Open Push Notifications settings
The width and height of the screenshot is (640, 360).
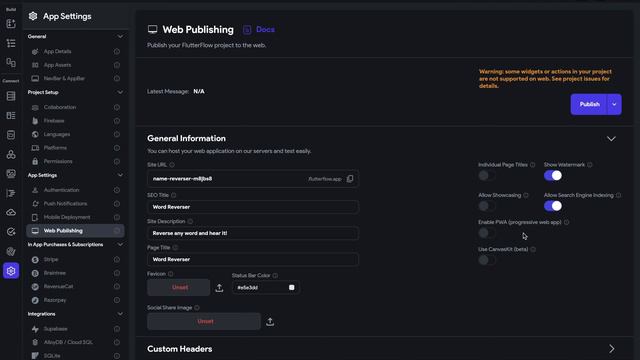pyautogui.click(x=65, y=204)
